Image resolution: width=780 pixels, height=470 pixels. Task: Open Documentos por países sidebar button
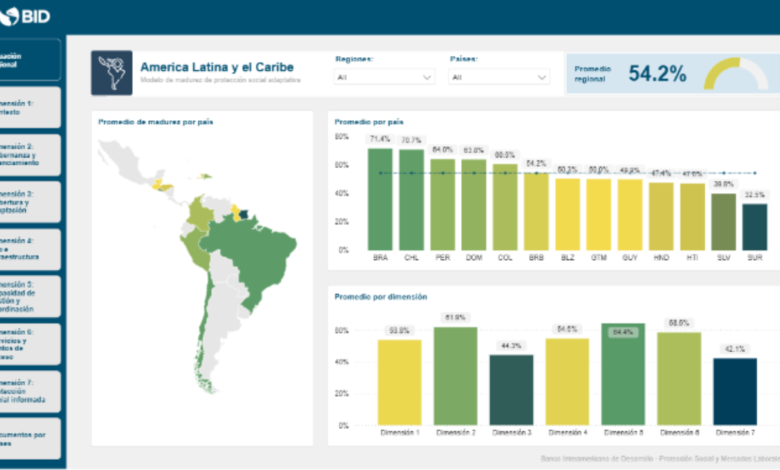coord(30,440)
